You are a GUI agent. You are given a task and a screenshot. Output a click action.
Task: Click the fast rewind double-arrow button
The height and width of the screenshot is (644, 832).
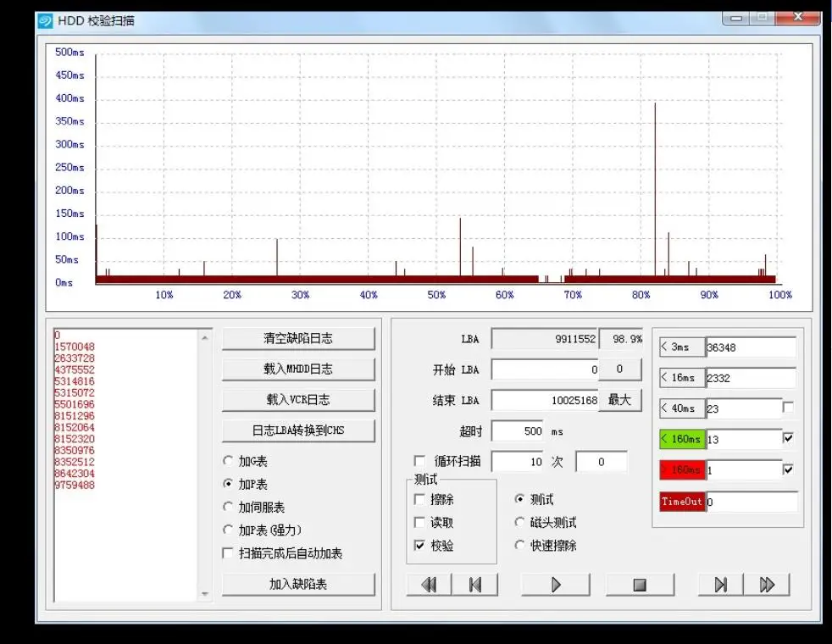pyautogui.click(x=429, y=585)
